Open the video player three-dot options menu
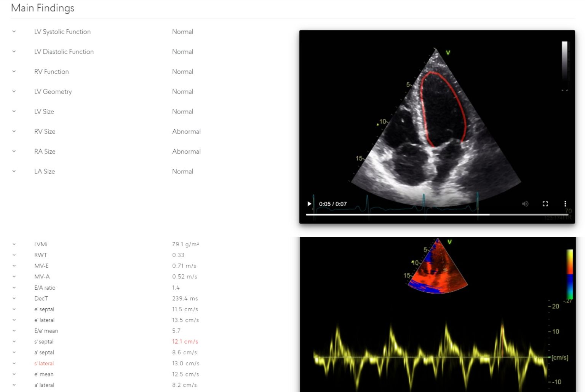 click(x=565, y=204)
